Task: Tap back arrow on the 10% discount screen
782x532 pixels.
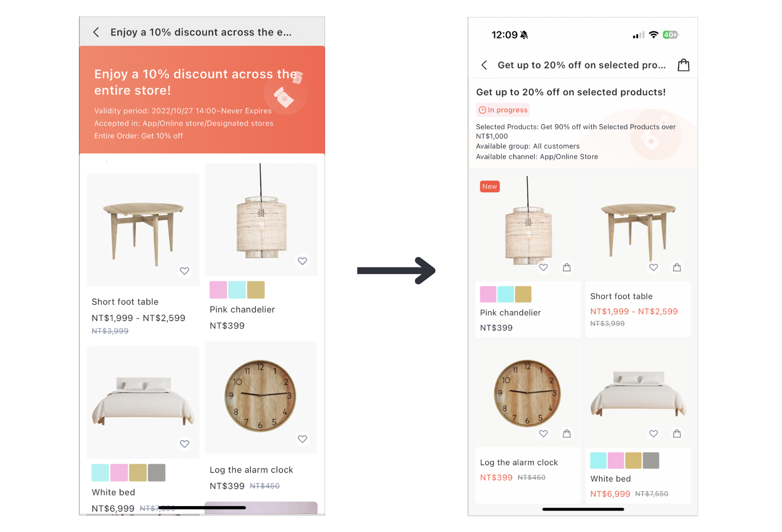Action: (x=96, y=32)
